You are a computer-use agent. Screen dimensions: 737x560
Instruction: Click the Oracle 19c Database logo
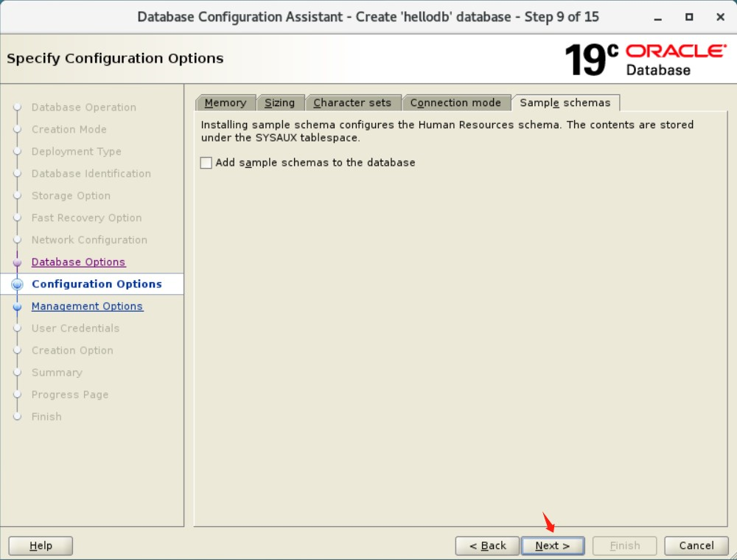(646, 59)
